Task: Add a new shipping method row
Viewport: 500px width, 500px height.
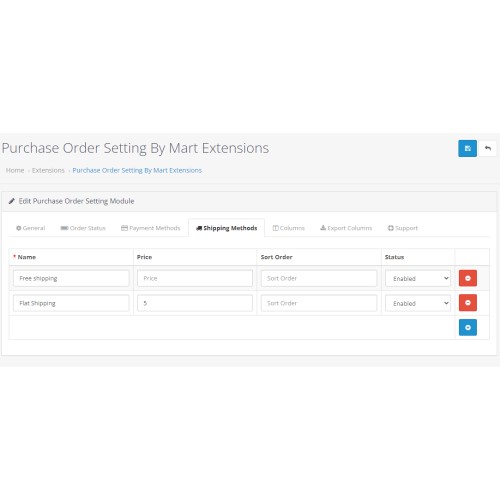Action: coord(468,327)
